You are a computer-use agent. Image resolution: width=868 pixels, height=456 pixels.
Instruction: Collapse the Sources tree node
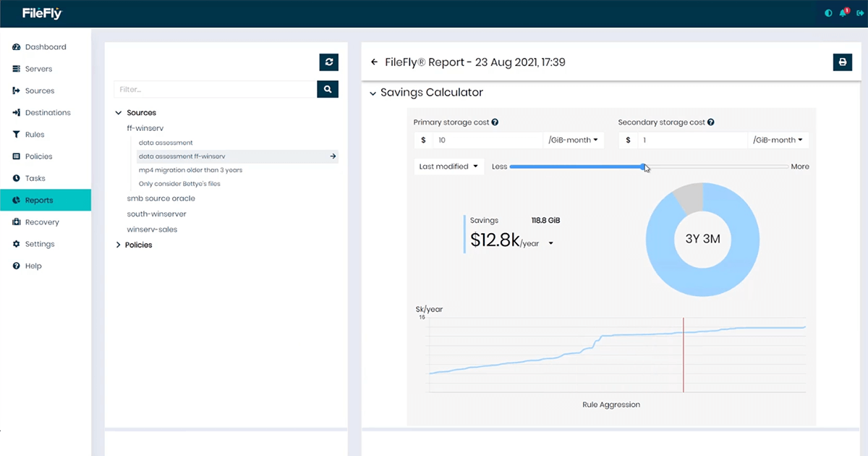click(x=118, y=112)
